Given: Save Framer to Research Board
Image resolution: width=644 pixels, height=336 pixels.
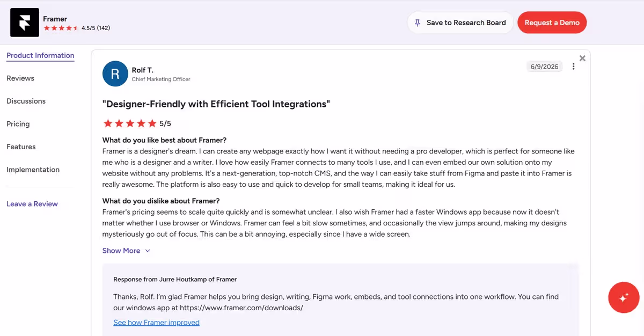Looking at the screenshot, I should [x=460, y=23].
